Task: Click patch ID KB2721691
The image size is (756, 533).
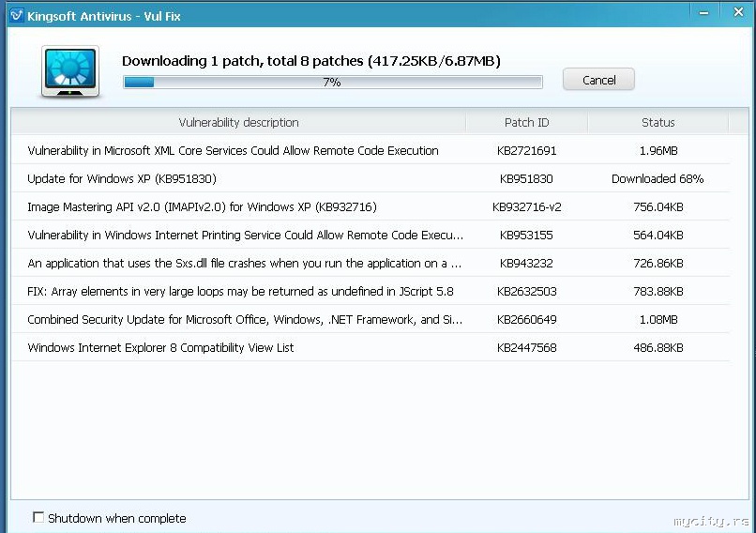Action: coord(526,150)
